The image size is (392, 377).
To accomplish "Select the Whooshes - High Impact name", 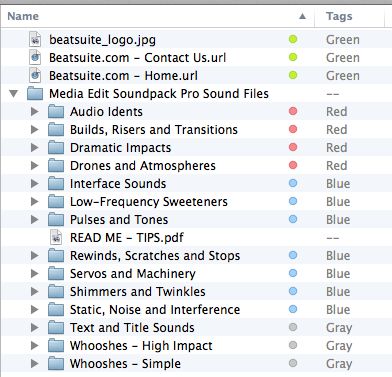I will tap(141, 346).
